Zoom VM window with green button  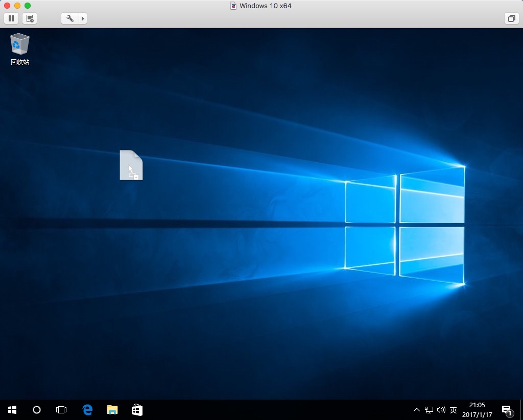(28, 6)
